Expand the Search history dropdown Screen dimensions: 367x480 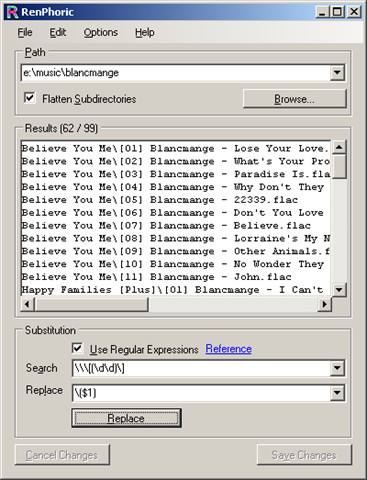click(x=337, y=368)
